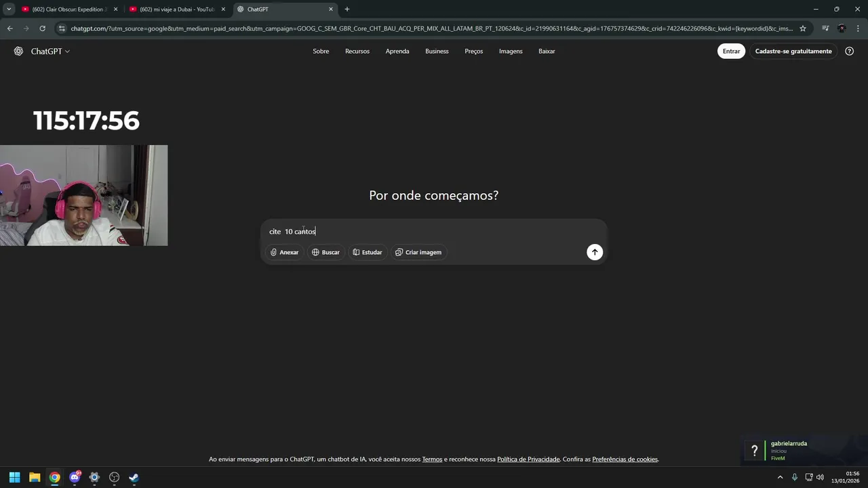The image size is (868, 488).
Task: Reload the page
Action: (x=42, y=28)
